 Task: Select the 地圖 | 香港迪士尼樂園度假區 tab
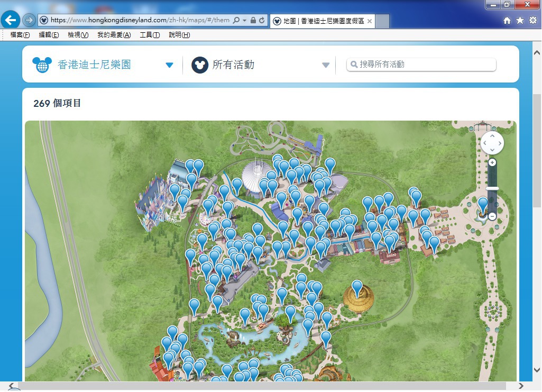pyautogui.click(x=323, y=21)
